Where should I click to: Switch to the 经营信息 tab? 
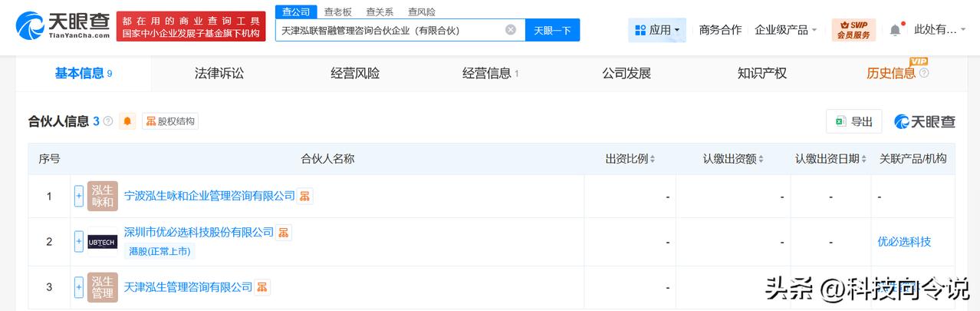pos(491,74)
